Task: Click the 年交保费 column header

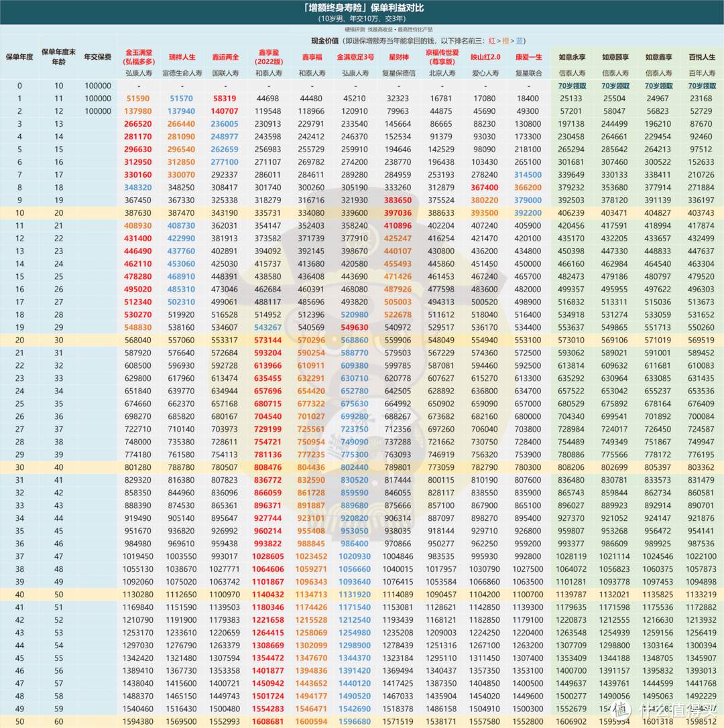Action: (x=97, y=57)
